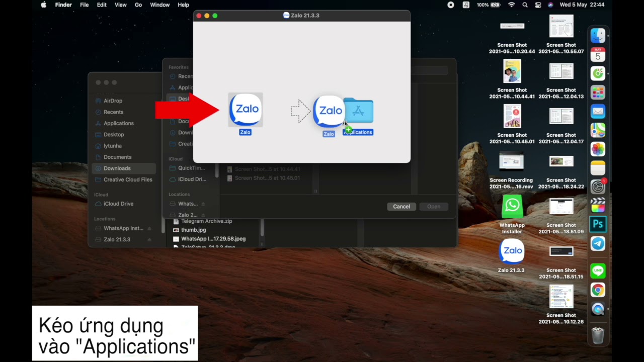Image resolution: width=644 pixels, height=362 pixels.
Task: Eject Zalo 21.3.3 volume in Finder sidebar
Action: point(149,240)
